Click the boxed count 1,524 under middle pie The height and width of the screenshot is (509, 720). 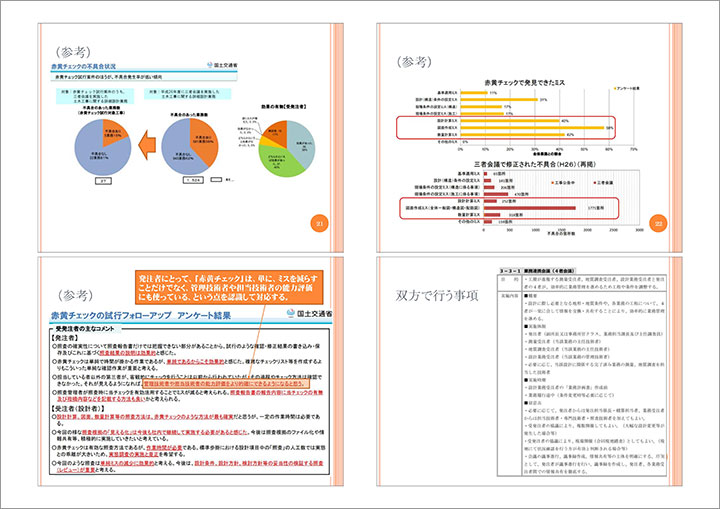tap(193, 180)
